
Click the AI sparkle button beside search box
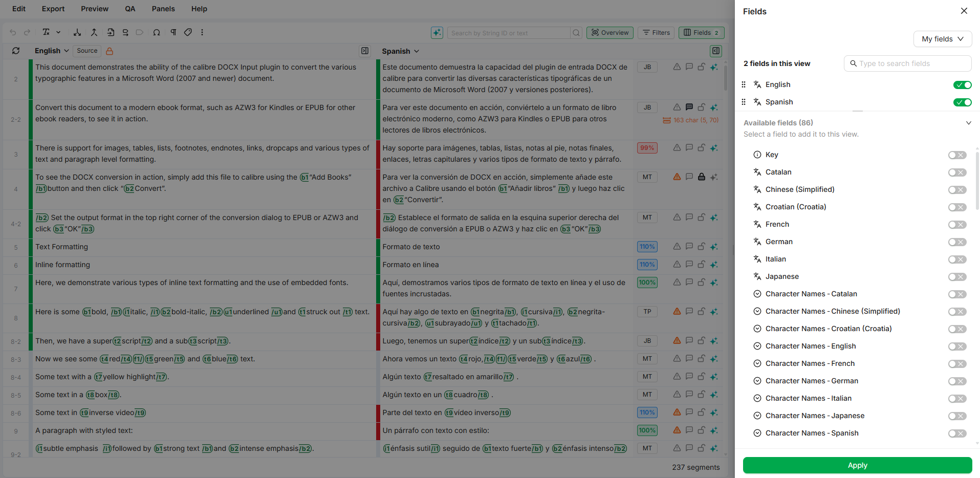click(x=437, y=33)
